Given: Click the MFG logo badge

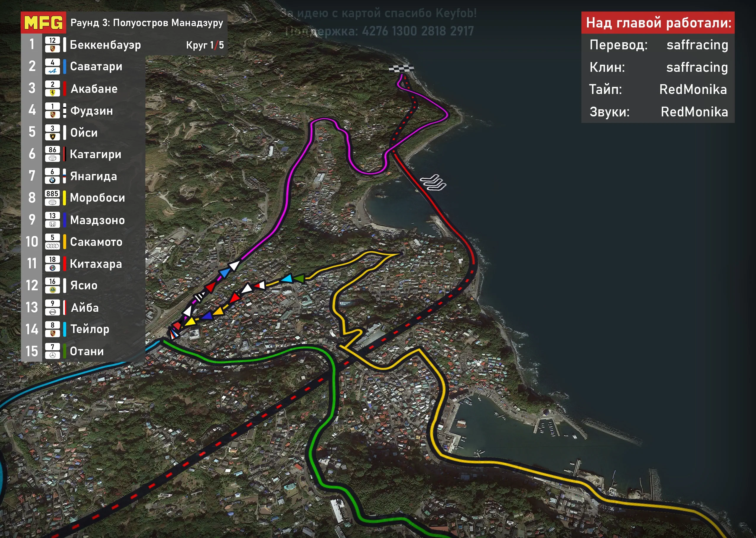Looking at the screenshot, I should point(43,22).
